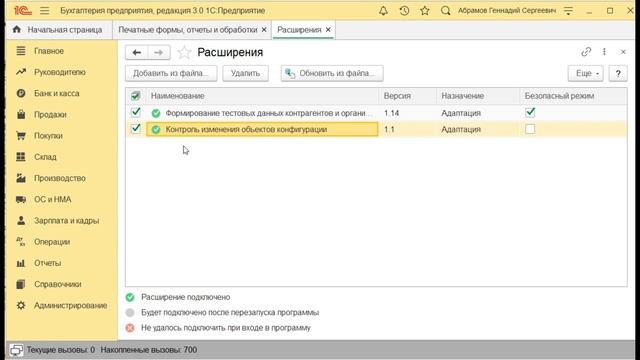Open help with the ? button
This screenshot has width=640, height=360.
[618, 73]
